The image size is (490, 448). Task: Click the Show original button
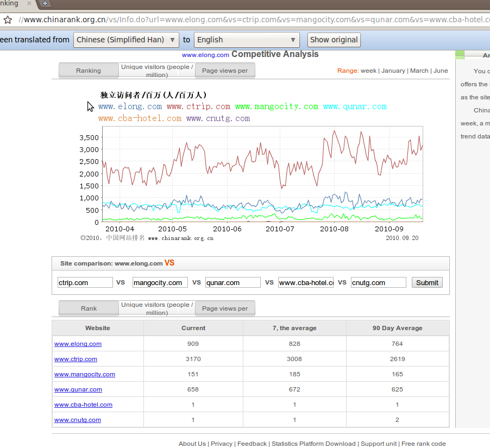coord(334,40)
